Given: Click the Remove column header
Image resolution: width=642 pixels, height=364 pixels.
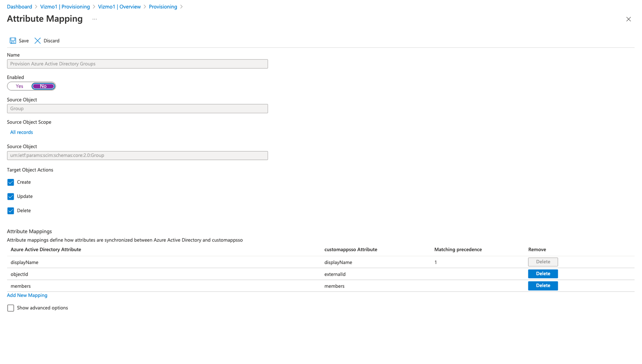Looking at the screenshot, I should pyautogui.click(x=537, y=250).
